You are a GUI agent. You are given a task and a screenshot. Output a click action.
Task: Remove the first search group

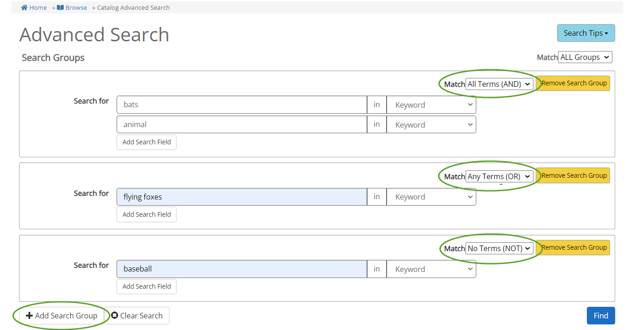573,83
